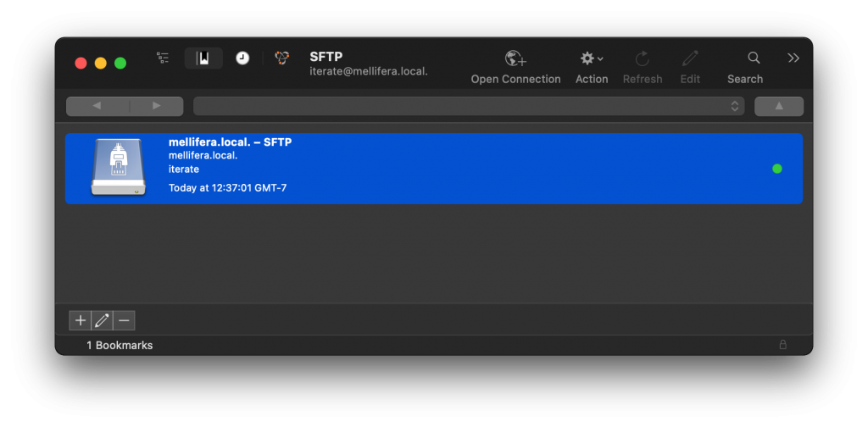Go to parent folder with up arrow
This screenshot has height=428, width=868.
pos(779,106)
